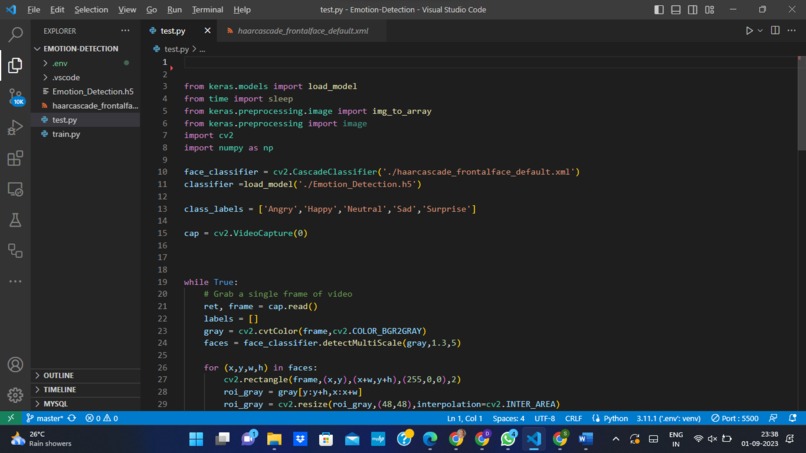
Task: Select interpreter 3.11.1 ('.env': venv)
Action: pos(668,418)
